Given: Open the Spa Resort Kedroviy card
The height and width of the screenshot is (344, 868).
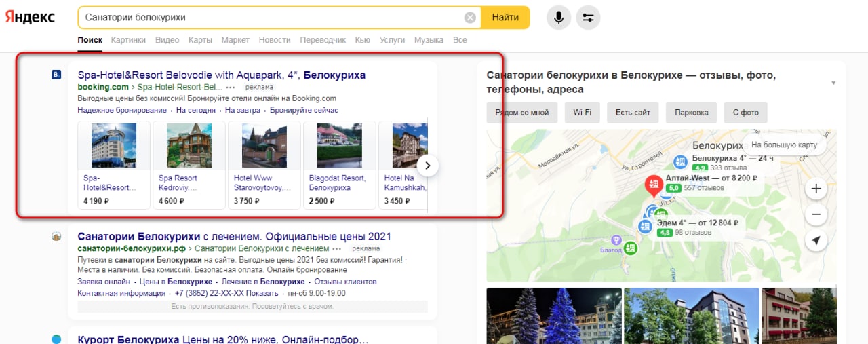Looking at the screenshot, I should [x=189, y=165].
